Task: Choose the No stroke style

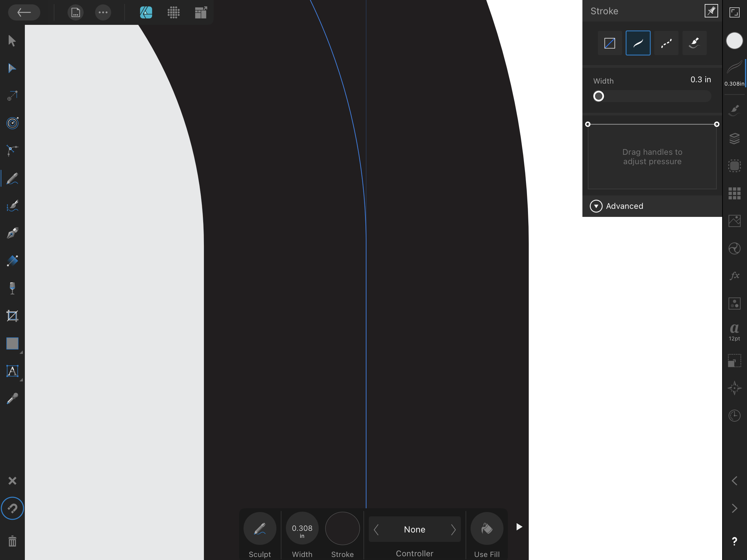Action: click(610, 43)
